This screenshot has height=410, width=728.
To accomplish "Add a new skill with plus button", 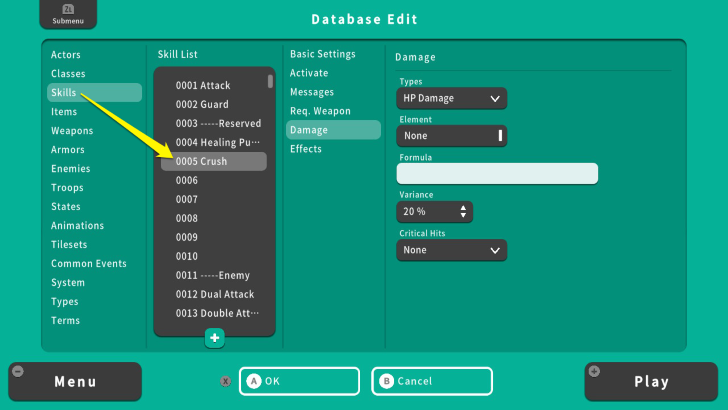I will coord(214,338).
